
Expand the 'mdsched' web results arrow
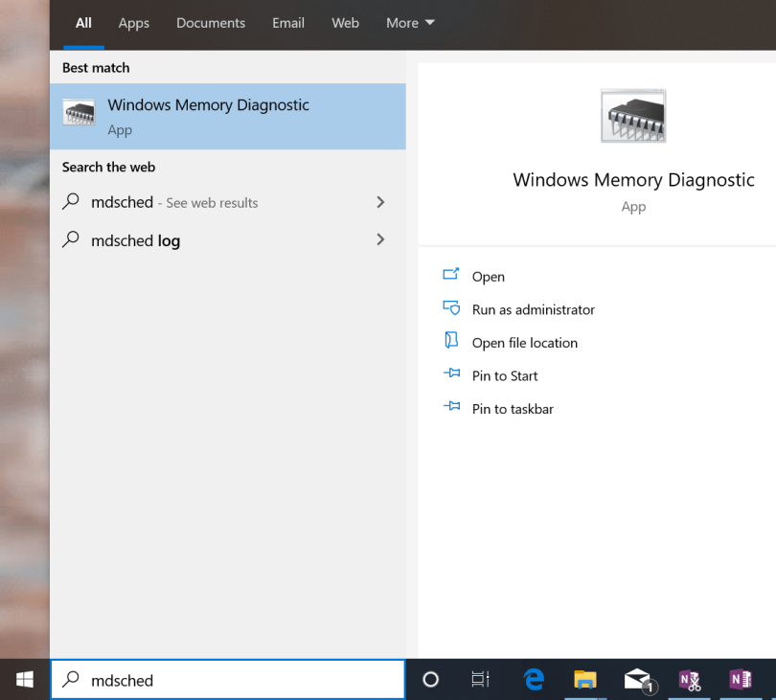[x=380, y=202]
